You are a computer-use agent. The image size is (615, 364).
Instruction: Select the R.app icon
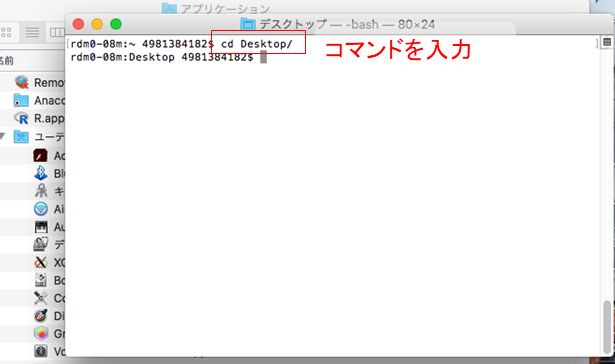coord(21,118)
